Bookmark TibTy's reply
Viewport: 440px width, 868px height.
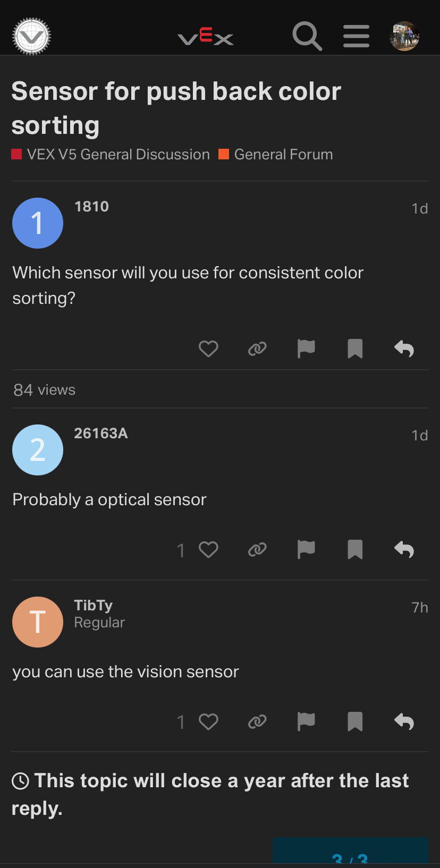click(355, 722)
